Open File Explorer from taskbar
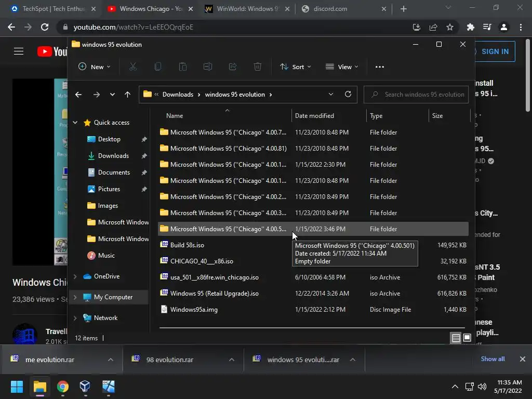Screen dimensions: 532x399 tap(39, 387)
